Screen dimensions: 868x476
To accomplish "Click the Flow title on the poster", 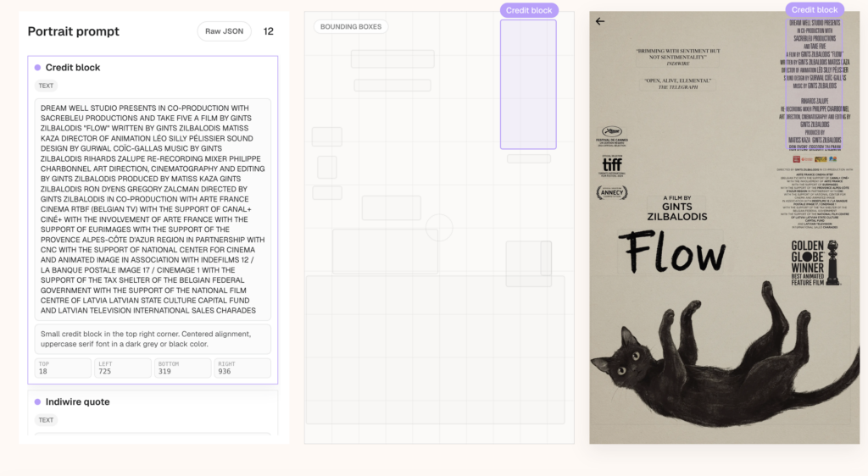I will tap(672, 253).
